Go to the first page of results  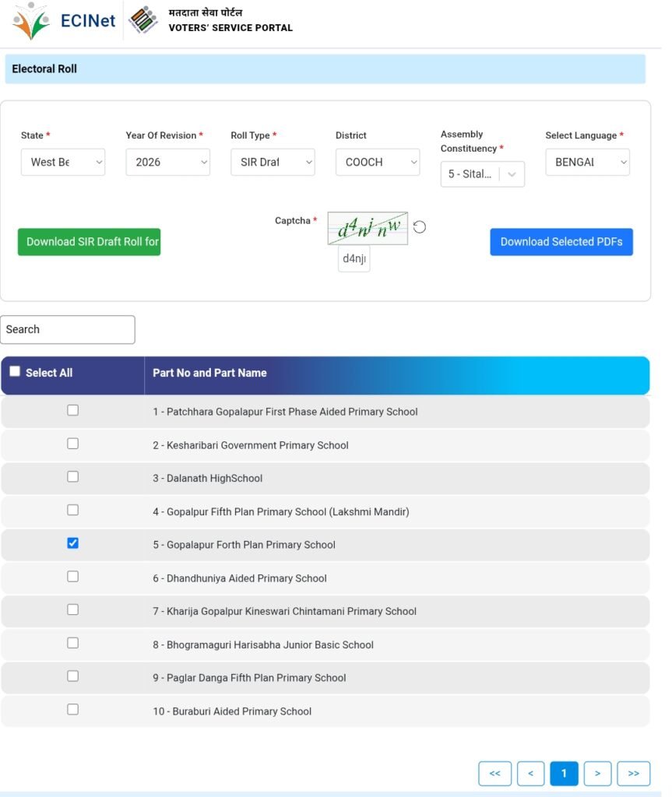pyautogui.click(x=494, y=773)
